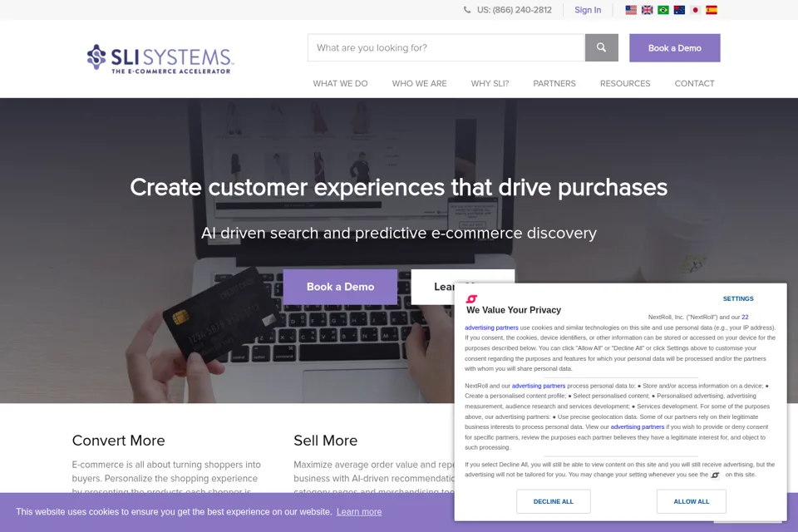The height and width of the screenshot is (532, 798).
Task: Open the WHO WE ARE menu
Action: coord(419,83)
